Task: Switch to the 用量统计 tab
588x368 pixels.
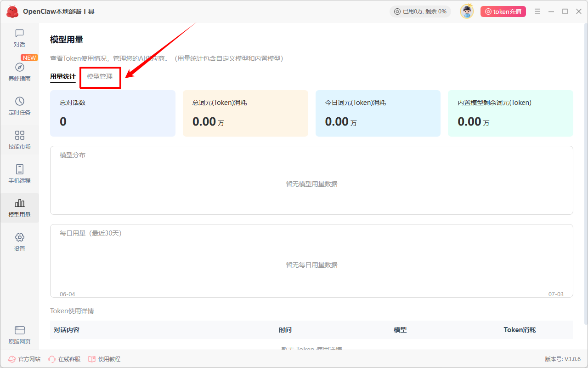Action: [63, 76]
